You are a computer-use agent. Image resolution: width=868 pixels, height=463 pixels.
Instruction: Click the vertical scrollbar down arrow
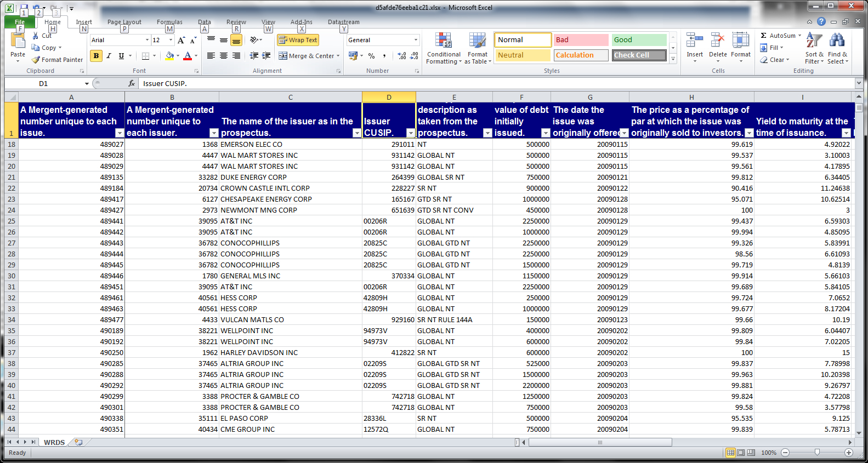click(x=859, y=433)
